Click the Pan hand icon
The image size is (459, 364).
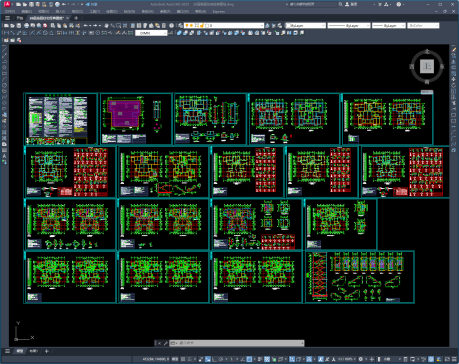[106, 25]
